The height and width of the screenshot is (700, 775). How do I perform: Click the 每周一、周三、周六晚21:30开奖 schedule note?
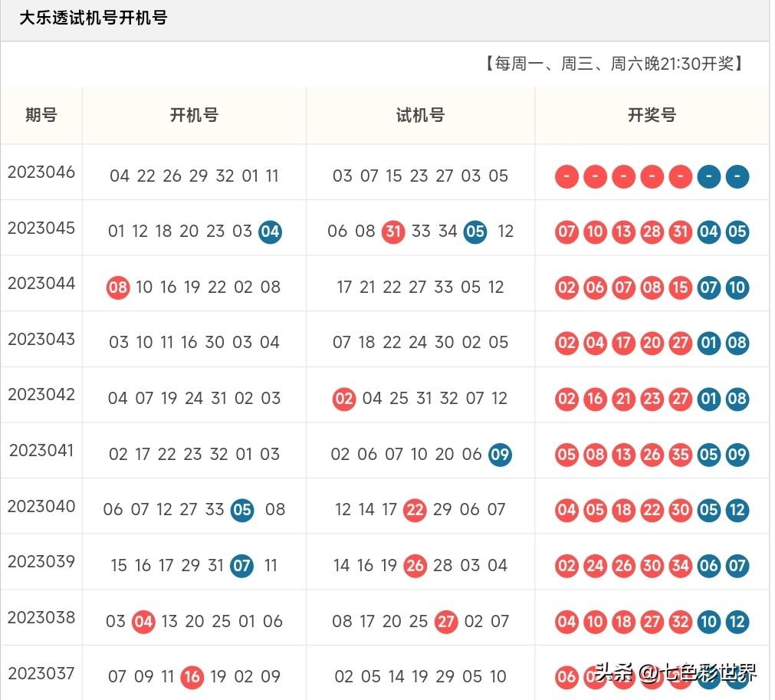(x=614, y=64)
